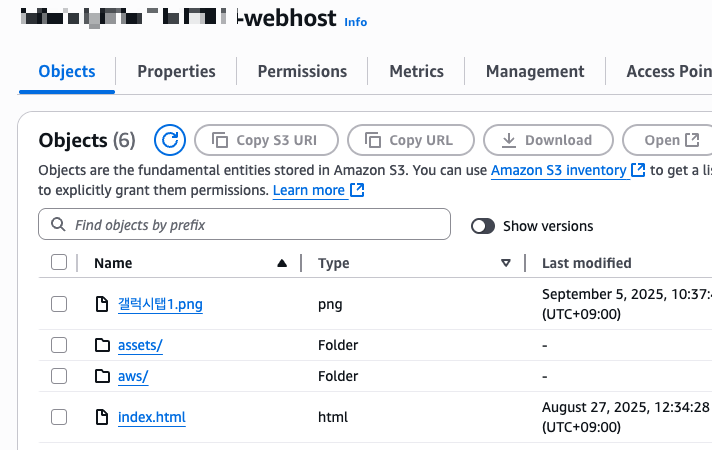Click the September 5, 2025 modified date
This screenshot has height=450, width=712.
[x=627, y=304]
